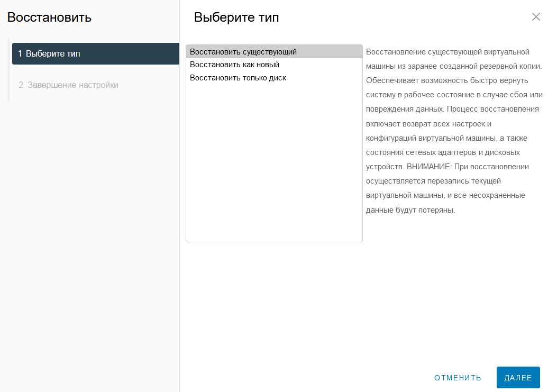Click the «ВНИМАНИЕ» warning in the description

(429, 167)
